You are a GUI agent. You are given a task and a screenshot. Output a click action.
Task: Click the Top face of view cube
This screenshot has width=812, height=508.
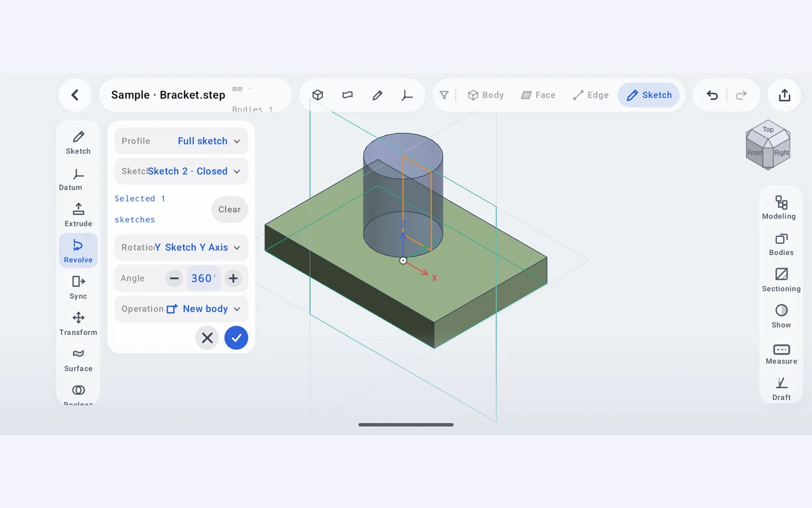click(x=768, y=129)
